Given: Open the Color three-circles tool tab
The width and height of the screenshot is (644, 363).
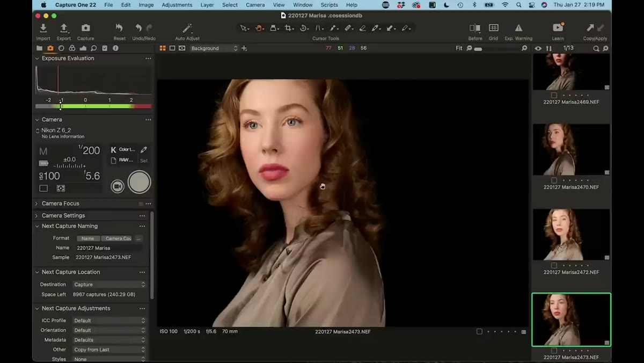Looking at the screenshot, I should pos(72,48).
